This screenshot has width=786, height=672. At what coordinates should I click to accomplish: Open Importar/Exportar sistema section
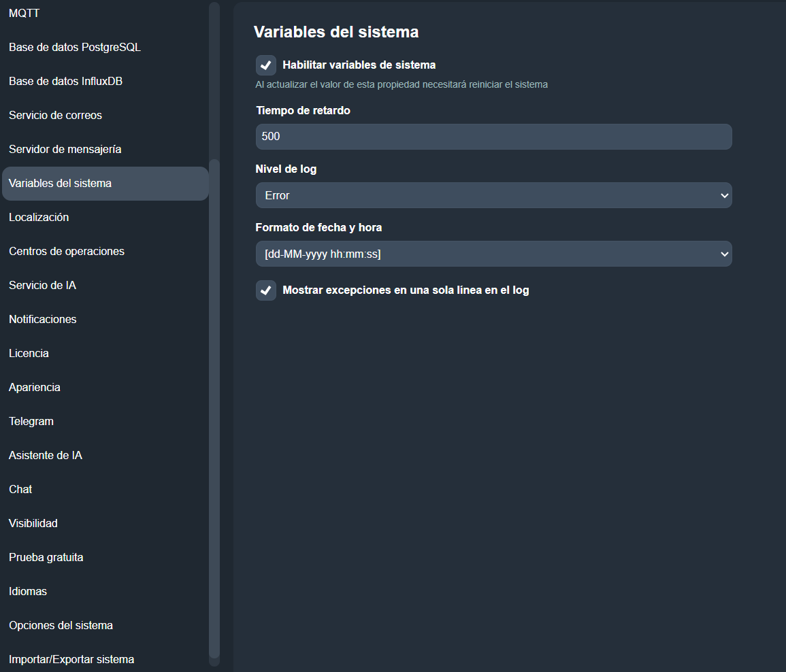[x=71, y=659]
